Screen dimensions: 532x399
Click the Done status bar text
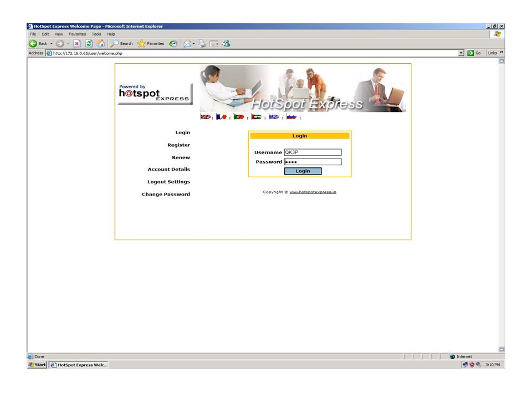pyautogui.click(x=39, y=356)
